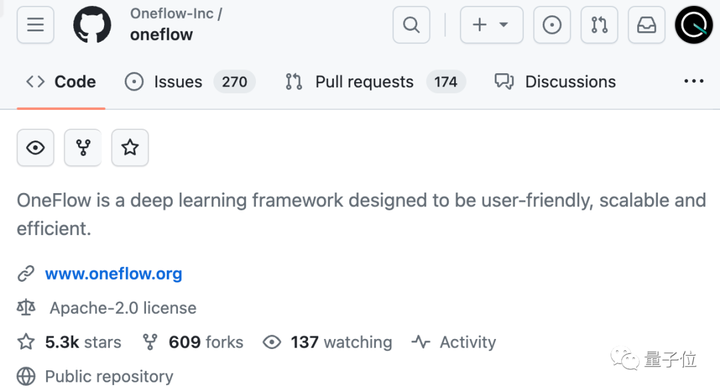Image resolution: width=720 pixels, height=391 pixels.
Task: Fork the repository using fork icon button
Action: pos(83,148)
